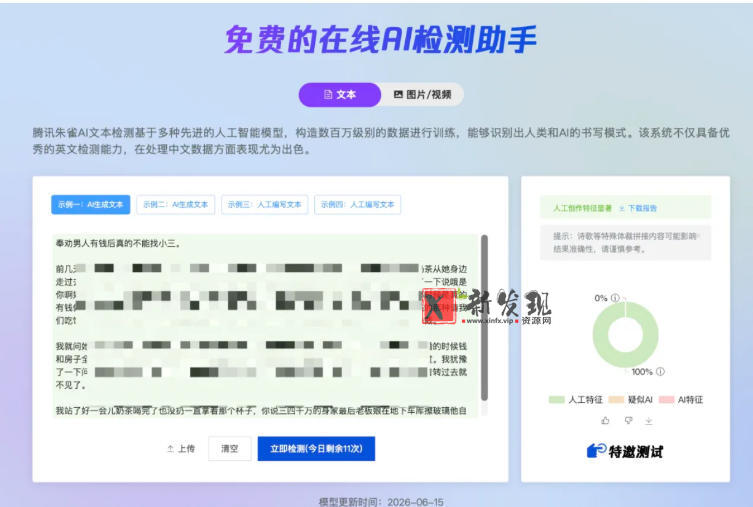Click the download icon before 下载报告

pos(622,208)
